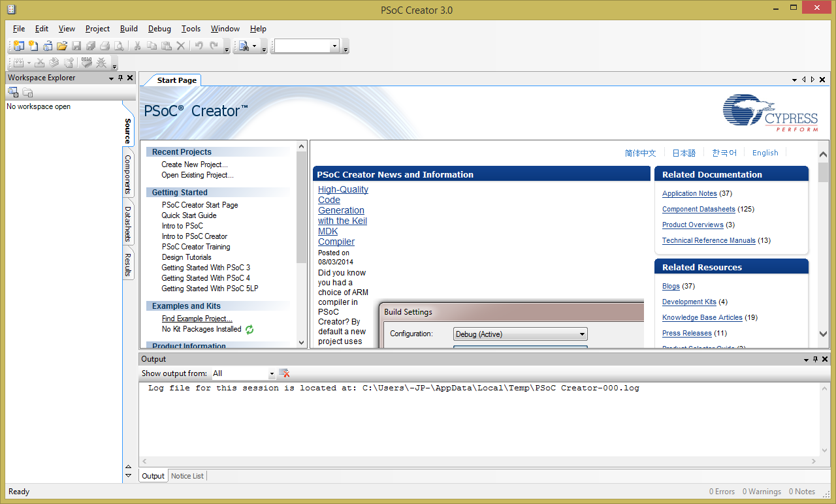Viewport: 836px width, 504px height.
Task: Open the Build menu
Action: tap(129, 29)
